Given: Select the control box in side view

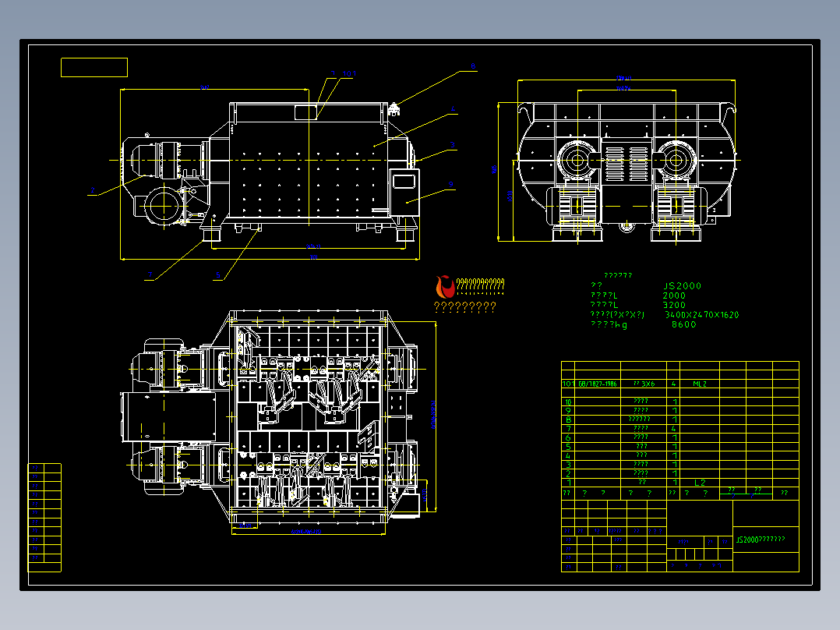Looking at the screenshot, I should (404, 193).
